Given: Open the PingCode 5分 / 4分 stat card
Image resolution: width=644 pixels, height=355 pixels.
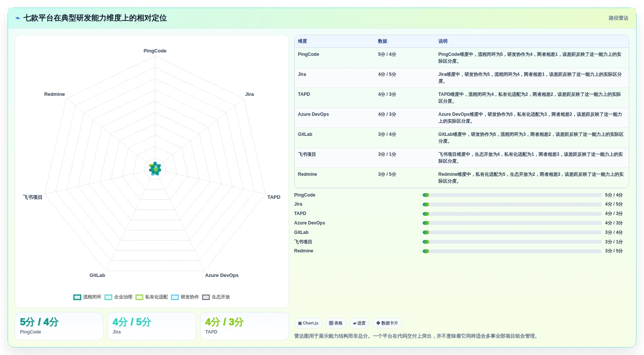Looking at the screenshot, I should click(x=59, y=326).
